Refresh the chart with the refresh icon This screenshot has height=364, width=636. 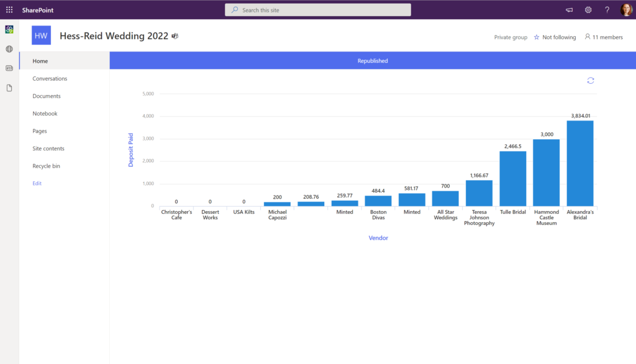pyautogui.click(x=591, y=81)
